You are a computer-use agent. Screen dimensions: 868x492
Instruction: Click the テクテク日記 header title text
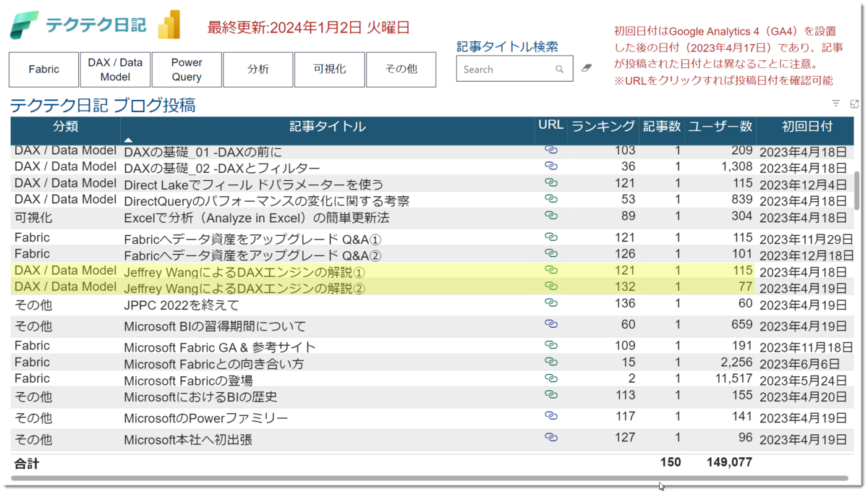click(x=95, y=25)
